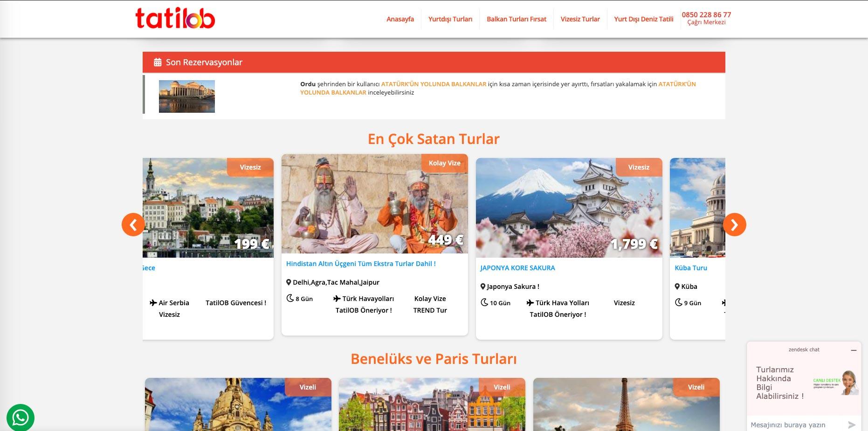Click the Delhi,Agra,Tac Mahal,Jaipur location text
Viewport: 868px width, 431px height.
point(336,282)
